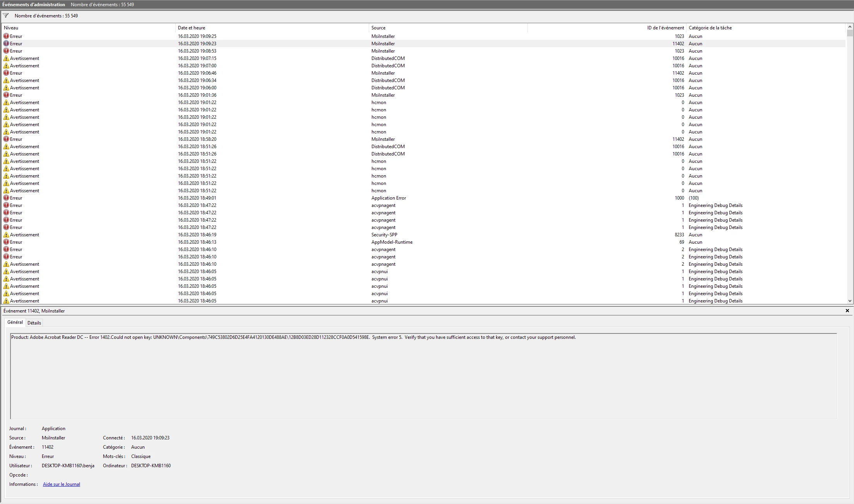Sort by Date et heure column
Image resolution: width=854 pixels, height=504 pixels.
tap(192, 28)
